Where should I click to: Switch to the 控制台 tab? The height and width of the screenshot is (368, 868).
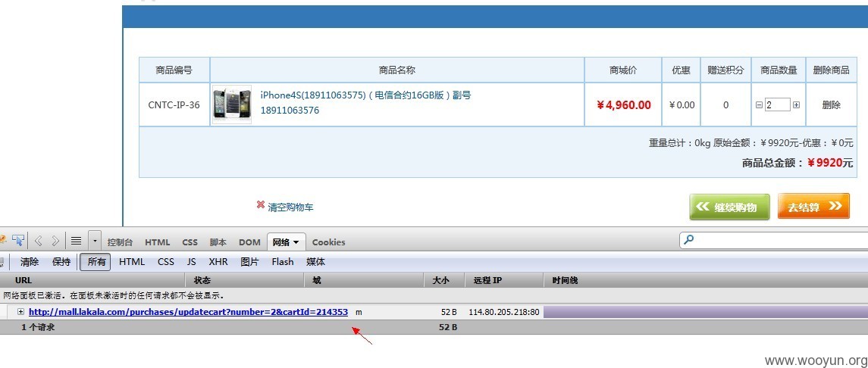coord(120,242)
